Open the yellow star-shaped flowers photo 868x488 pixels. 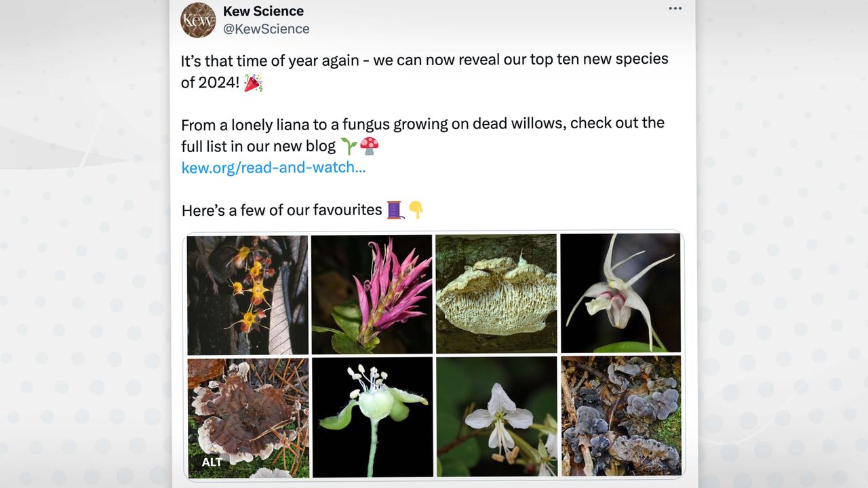pyautogui.click(x=248, y=295)
